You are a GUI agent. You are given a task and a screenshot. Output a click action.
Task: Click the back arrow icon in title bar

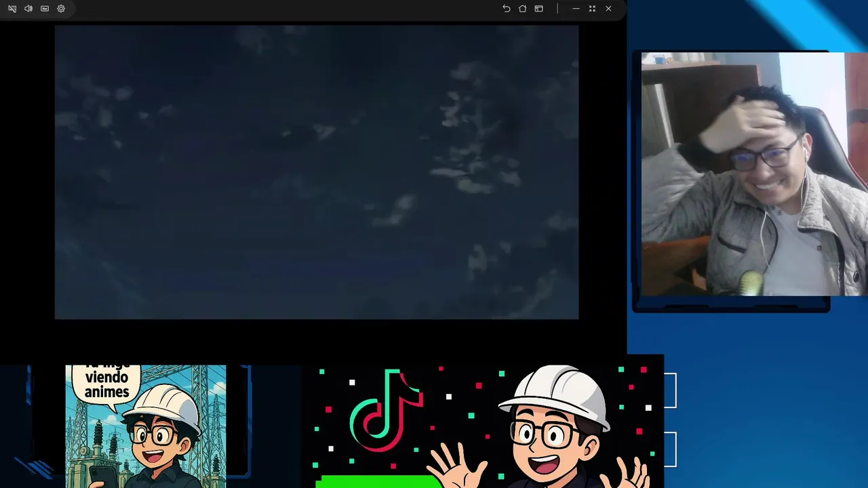506,9
